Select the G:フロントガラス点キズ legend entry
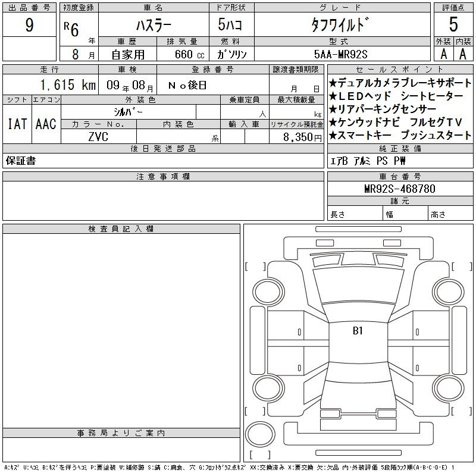 click(x=222, y=468)
